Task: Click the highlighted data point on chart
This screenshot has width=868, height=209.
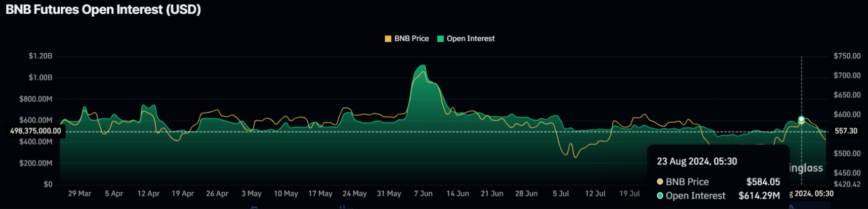Action: pos(801,120)
